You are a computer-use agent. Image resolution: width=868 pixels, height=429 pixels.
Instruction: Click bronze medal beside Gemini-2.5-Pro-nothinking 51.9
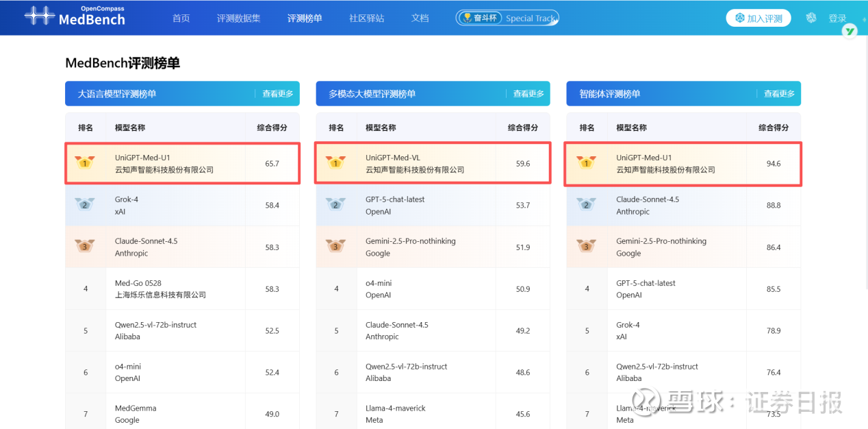[x=336, y=247]
